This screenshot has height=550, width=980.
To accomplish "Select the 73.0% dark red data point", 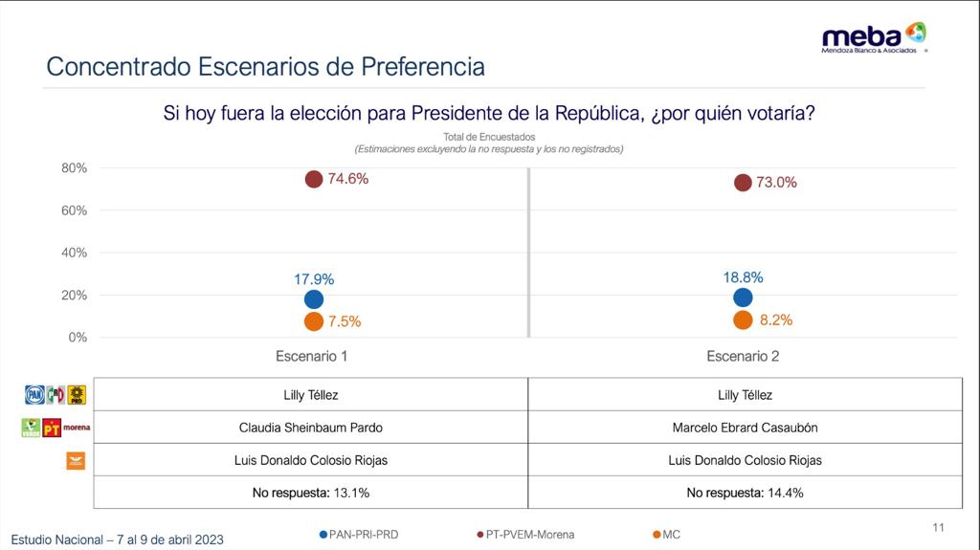I will [x=743, y=183].
